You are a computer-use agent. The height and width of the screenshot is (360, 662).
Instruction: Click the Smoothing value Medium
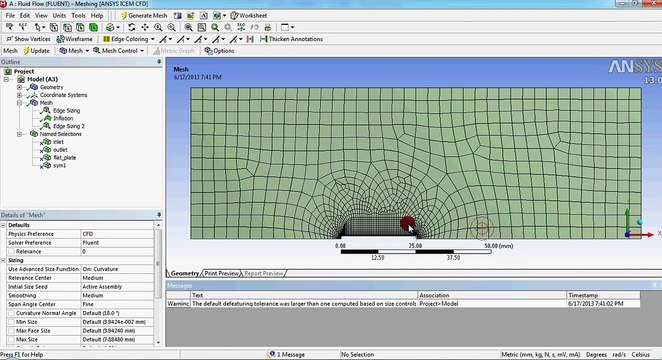click(x=117, y=295)
